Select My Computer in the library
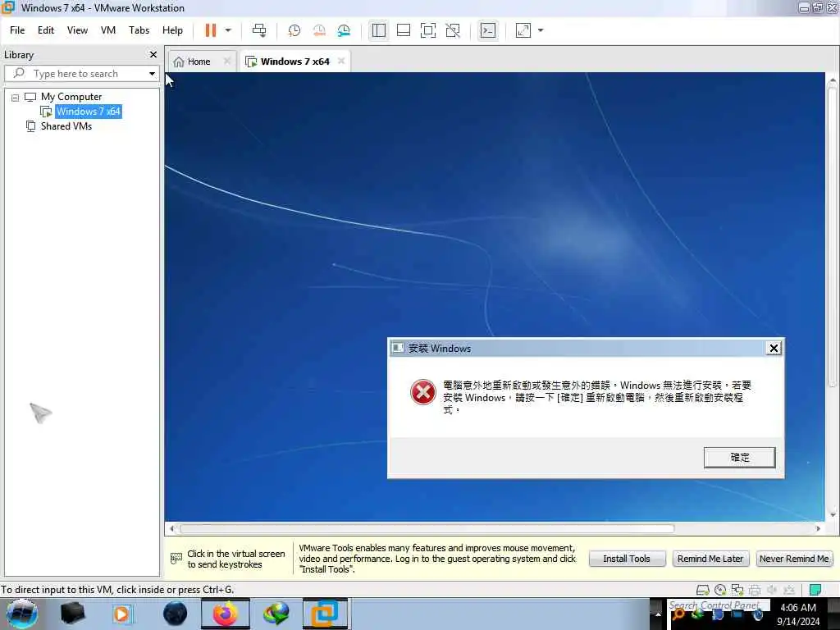Viewport: 840px width, 630px height. tap(71, 97)
